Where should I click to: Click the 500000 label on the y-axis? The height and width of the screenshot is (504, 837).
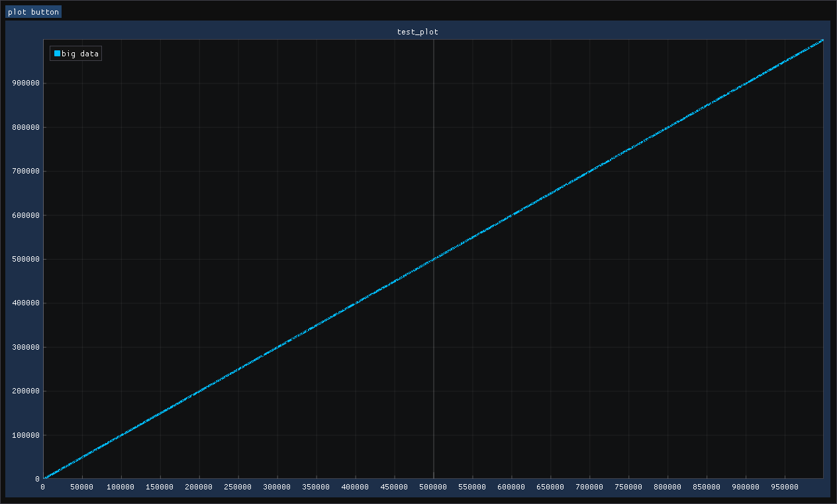click(25, 259)
